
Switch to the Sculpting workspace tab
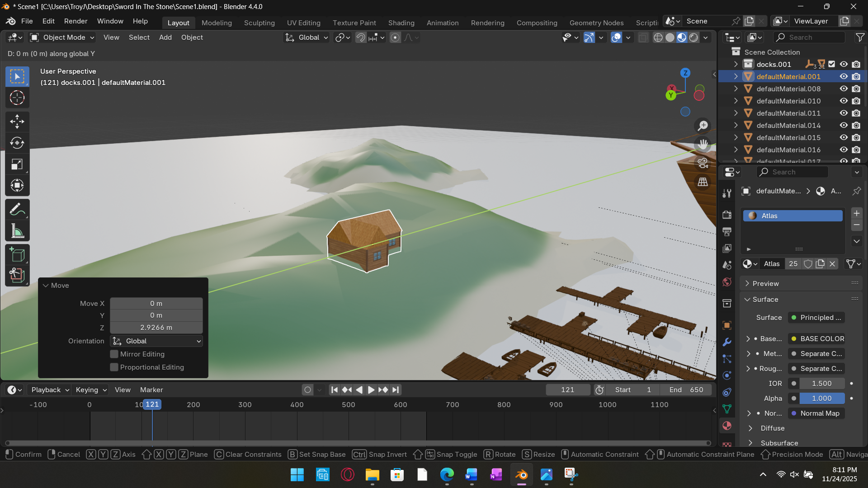pos(259,23)
